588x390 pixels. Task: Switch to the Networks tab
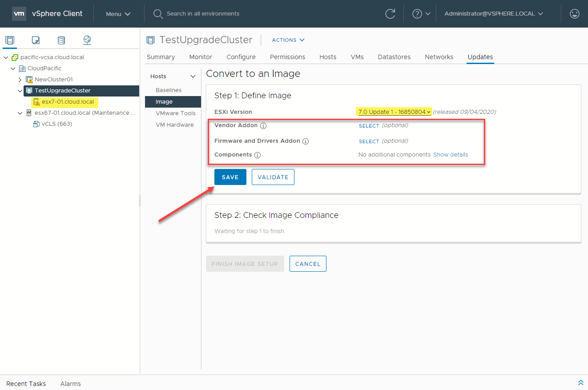click(439, 57)
